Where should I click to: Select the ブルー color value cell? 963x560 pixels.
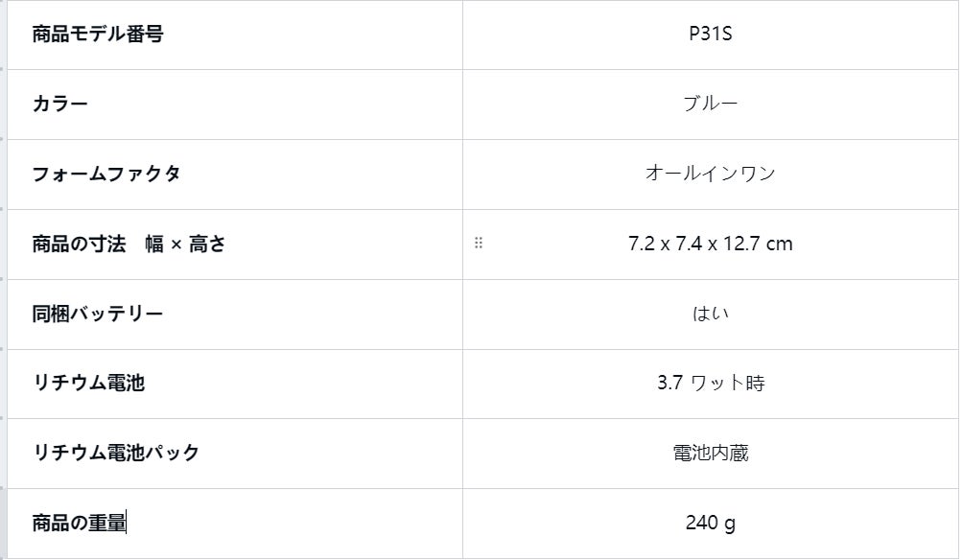(710, 104)
